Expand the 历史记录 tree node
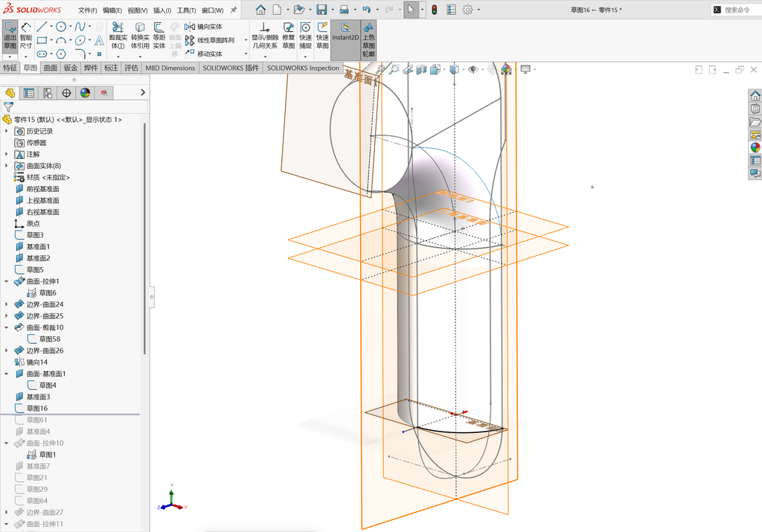The width and height of the screenshot is (762, 532). click(x=6, y=131)
